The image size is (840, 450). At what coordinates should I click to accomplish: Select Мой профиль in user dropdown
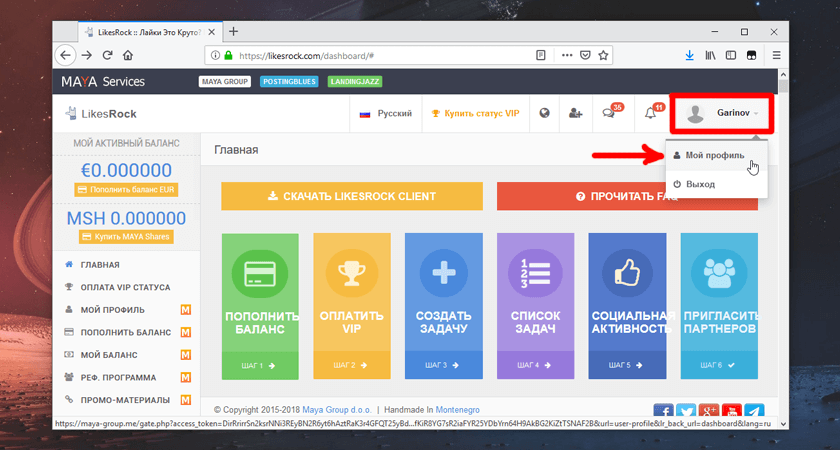click(716, 155)
